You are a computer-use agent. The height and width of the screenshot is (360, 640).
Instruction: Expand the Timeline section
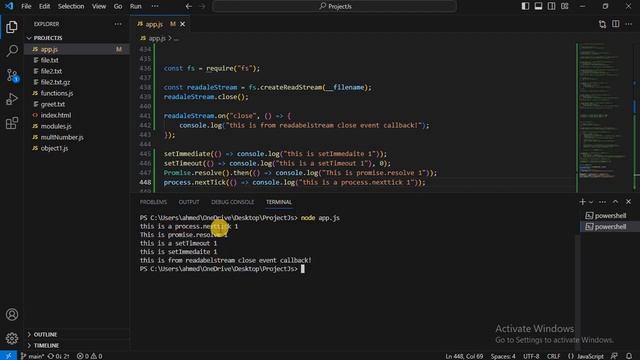click(77, 345)
